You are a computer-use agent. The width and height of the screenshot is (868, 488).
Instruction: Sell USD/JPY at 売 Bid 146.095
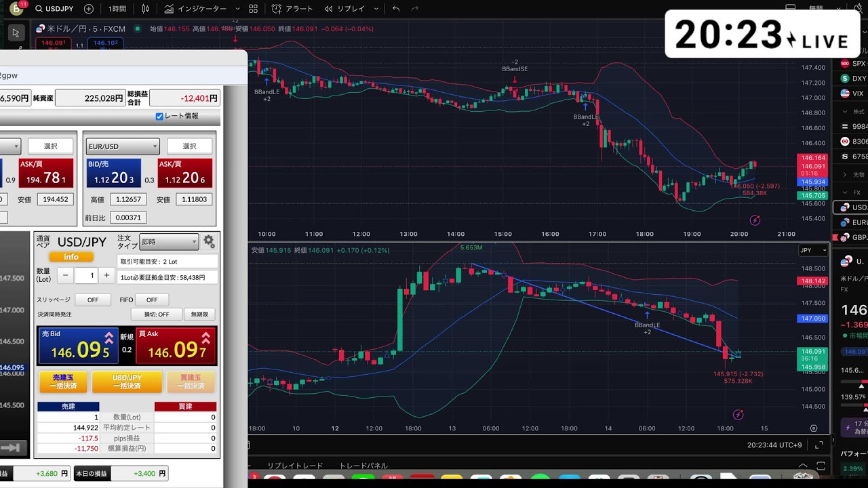click(x=78, y=346)
